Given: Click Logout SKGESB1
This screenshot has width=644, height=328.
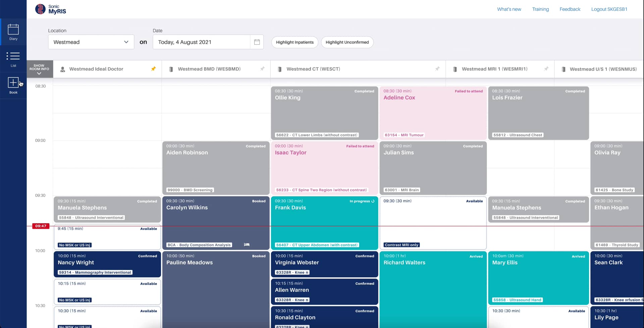Looking at the screenshot, I should (x=609, y=9).
